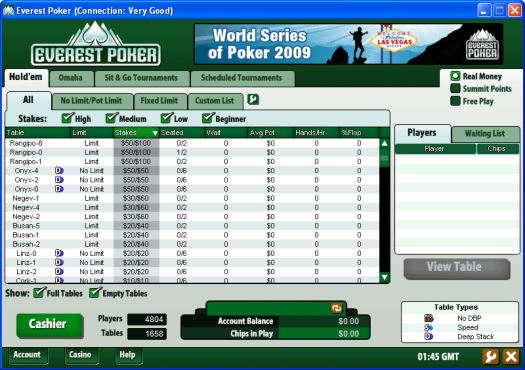Click the Speed icon in Table Types
Image resolution: width=525 pixels, height=370 pixels.
point(429,327)
